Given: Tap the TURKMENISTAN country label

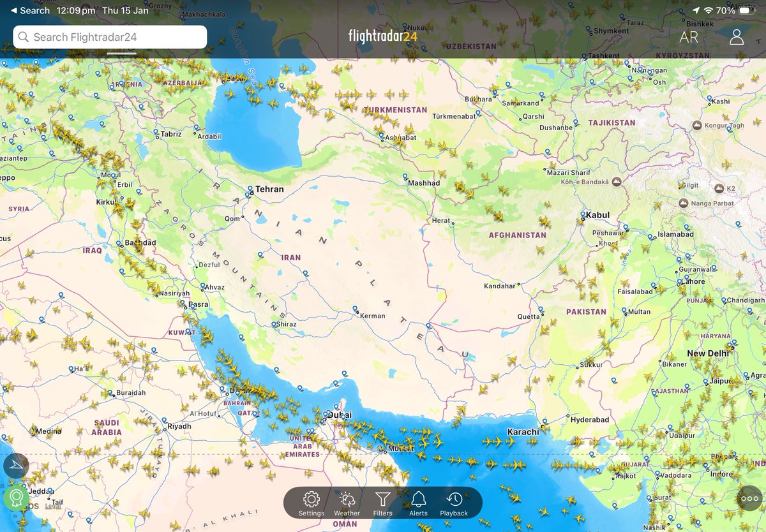Looking at the screenshot, I should [396, 110].
